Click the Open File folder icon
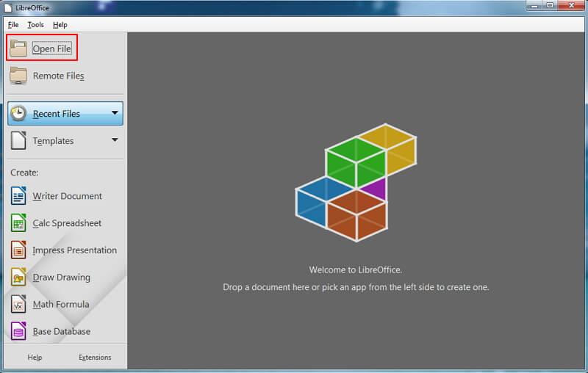Image resolution: width=588 pixels, height=373 pixels. 18,48
